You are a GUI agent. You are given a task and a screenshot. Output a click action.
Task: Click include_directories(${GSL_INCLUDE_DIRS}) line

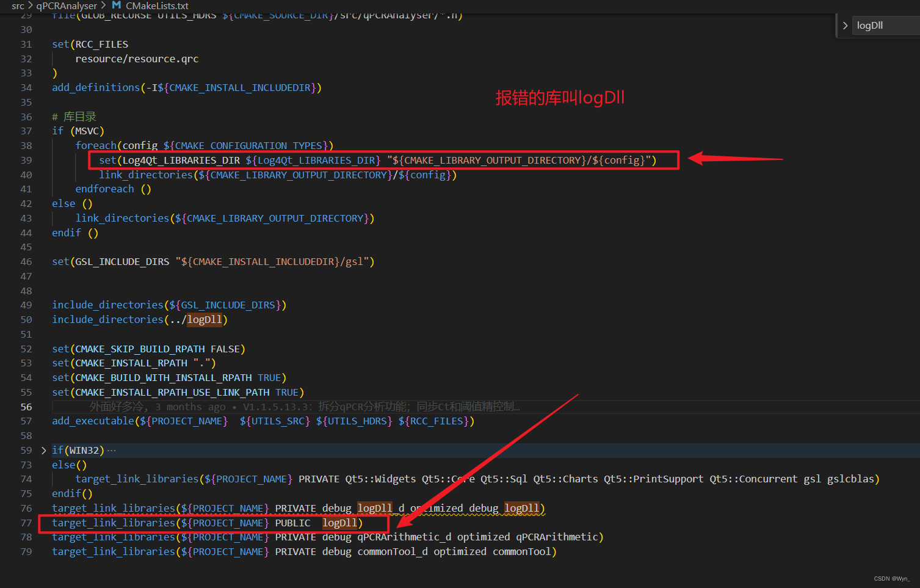pyautogui.click(x=169, y=305)
